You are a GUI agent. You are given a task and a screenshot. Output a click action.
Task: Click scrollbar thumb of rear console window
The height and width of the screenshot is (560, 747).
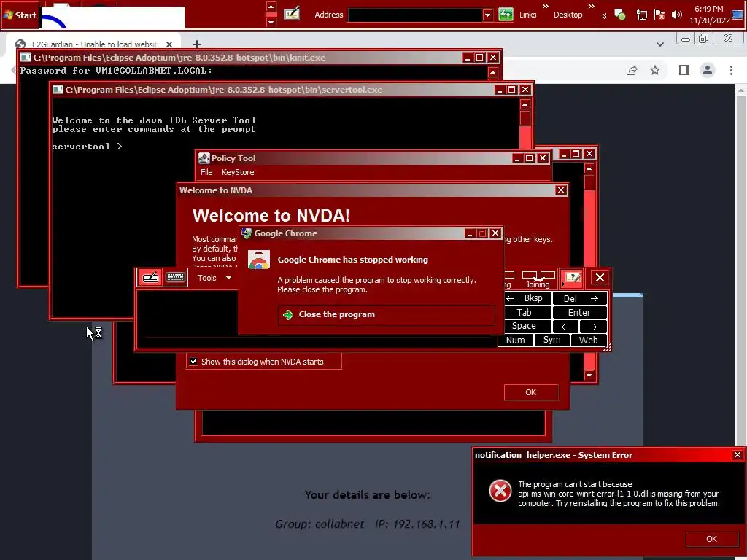[x=589, y=182]
